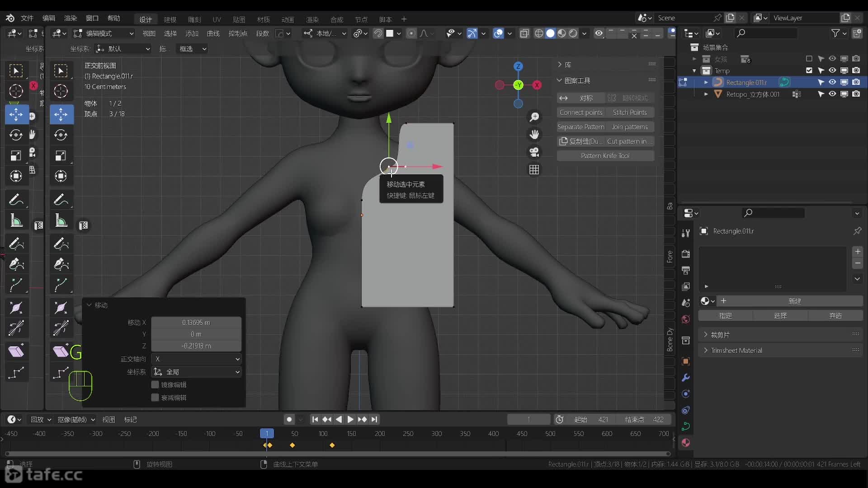This screenshot has width=868, height=488.
Task: Click the red X axis gizmo ball
Action: 537,85
